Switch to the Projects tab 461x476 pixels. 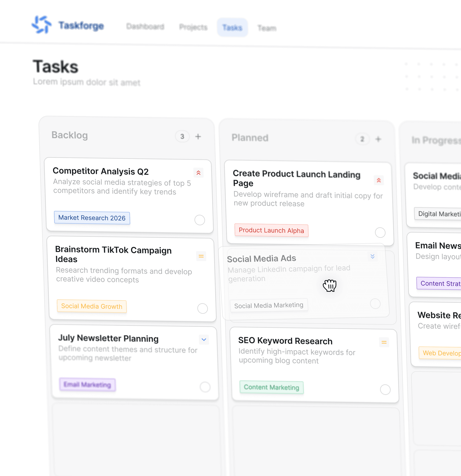pos(193,27)
